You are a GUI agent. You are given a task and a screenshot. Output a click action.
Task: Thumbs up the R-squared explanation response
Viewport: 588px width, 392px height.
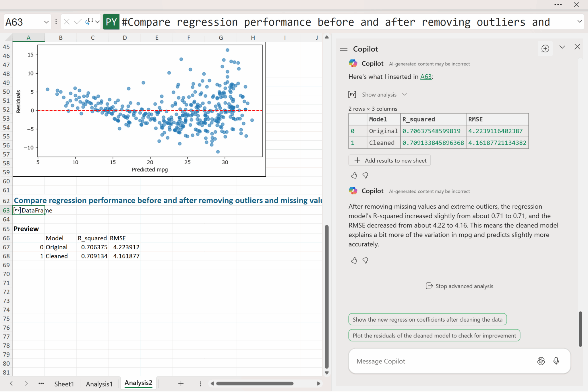pyautogui.click(x=354, y=260)
